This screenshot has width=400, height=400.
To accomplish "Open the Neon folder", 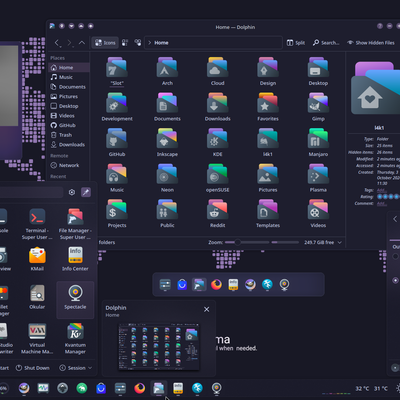I will point(167,178).
